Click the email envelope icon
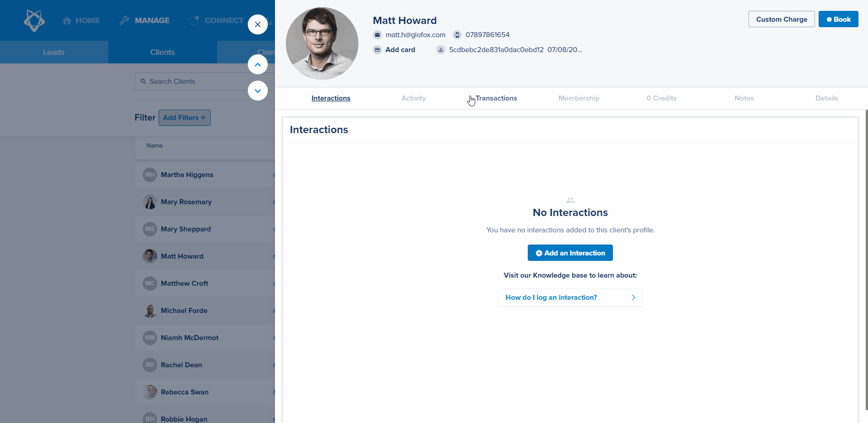 point(377,35)
